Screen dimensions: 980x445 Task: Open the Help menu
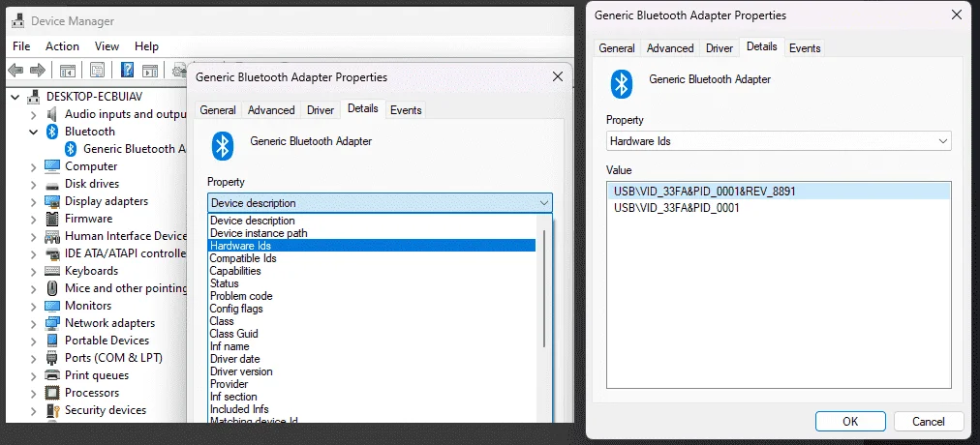(x=147, y=46)
